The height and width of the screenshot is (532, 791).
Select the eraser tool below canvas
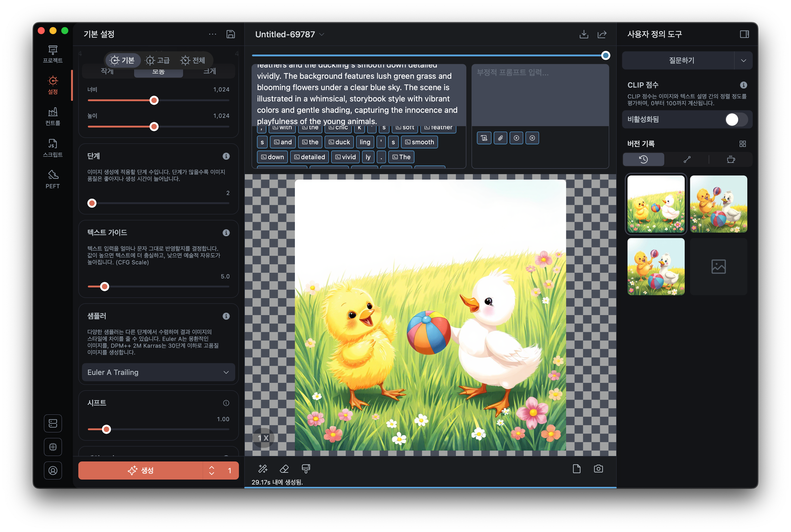[x=284, y=469]
